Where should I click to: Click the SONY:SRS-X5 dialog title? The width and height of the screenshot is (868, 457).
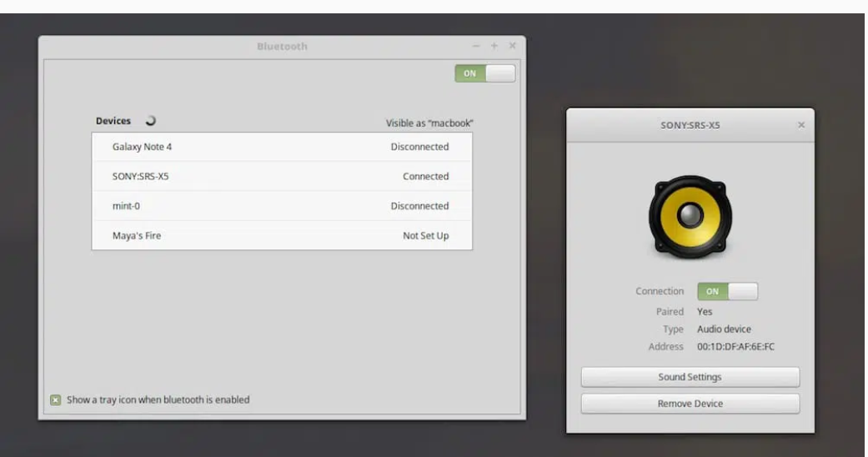(x=690, y=125)
